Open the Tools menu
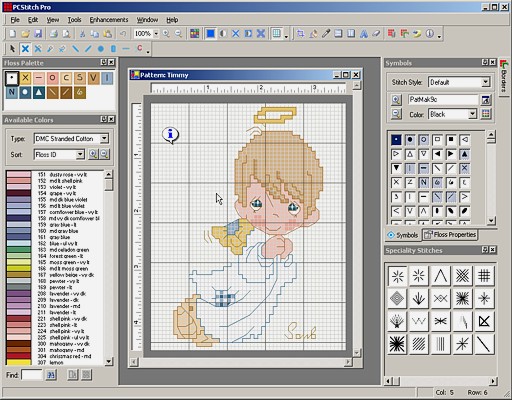Screen dimensions: 512x400 tap(74, 20)
